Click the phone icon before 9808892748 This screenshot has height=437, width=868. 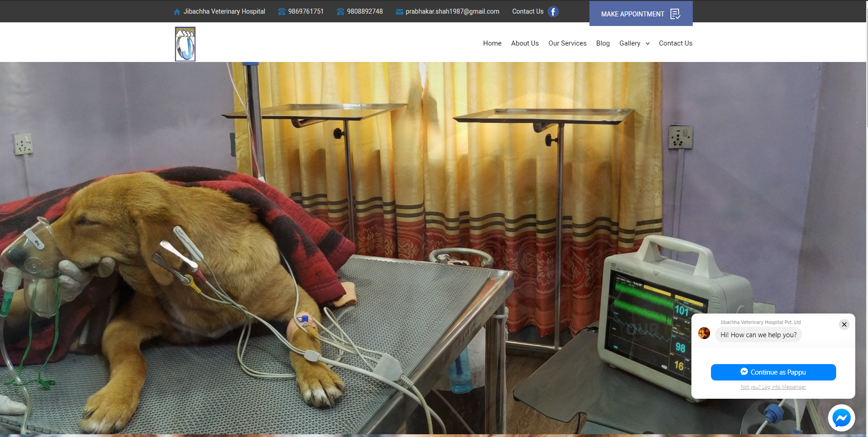(x=340, y=12)
